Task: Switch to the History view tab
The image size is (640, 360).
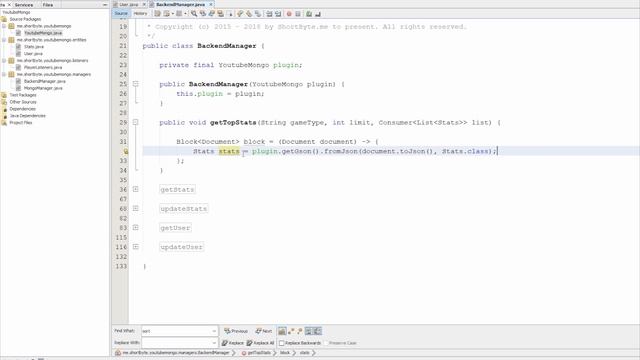Action: (x=140, y=13)
